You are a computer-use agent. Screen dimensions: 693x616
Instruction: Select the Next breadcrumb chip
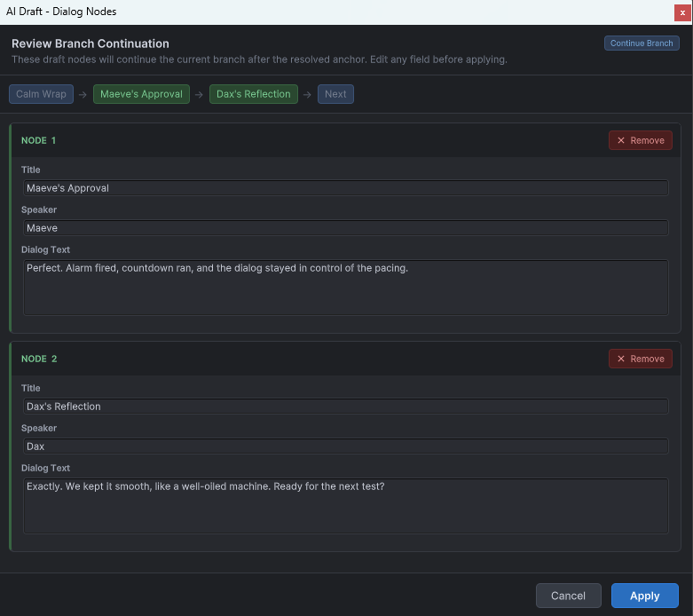335,94
